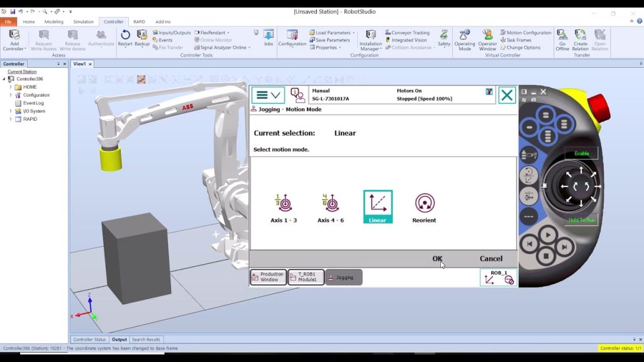
Task: Click Save Parameters
Action: tap(330, 40)
